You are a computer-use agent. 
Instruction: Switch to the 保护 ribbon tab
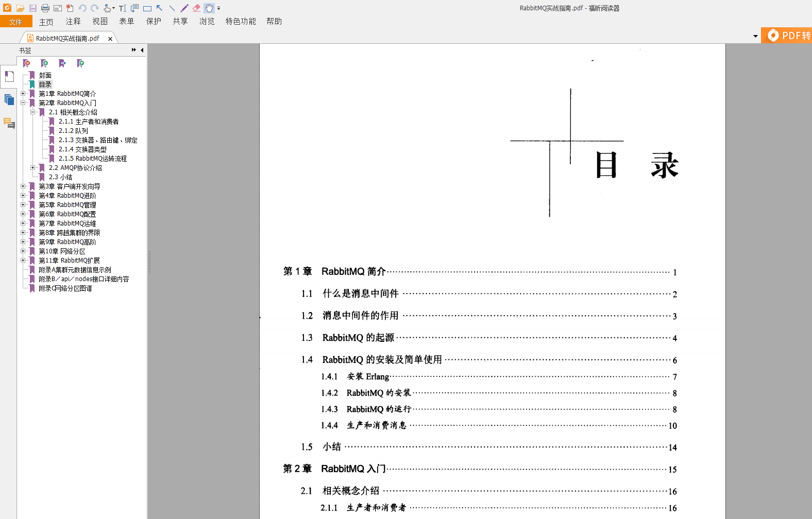(x=154, y=22)
